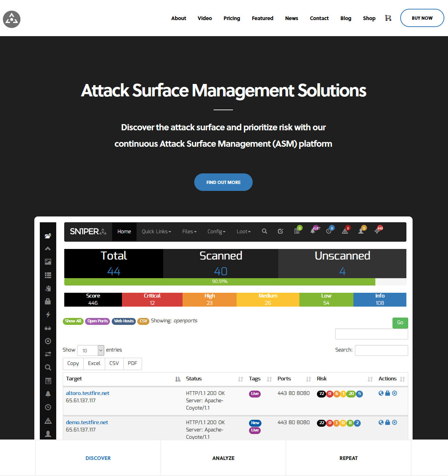This screenshot has width=448, height=476.
Task: Click the clipboard import icon in the sidebar
Action: click(48, 288)
